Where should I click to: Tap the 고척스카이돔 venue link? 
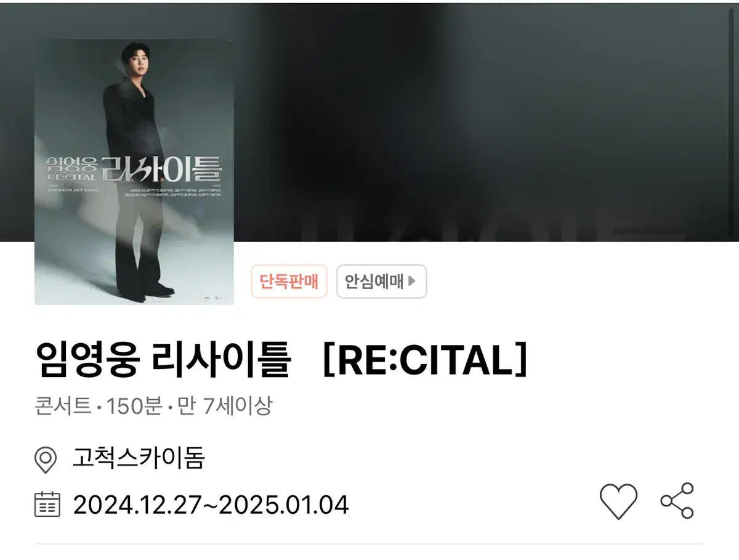tap(139, 459)
